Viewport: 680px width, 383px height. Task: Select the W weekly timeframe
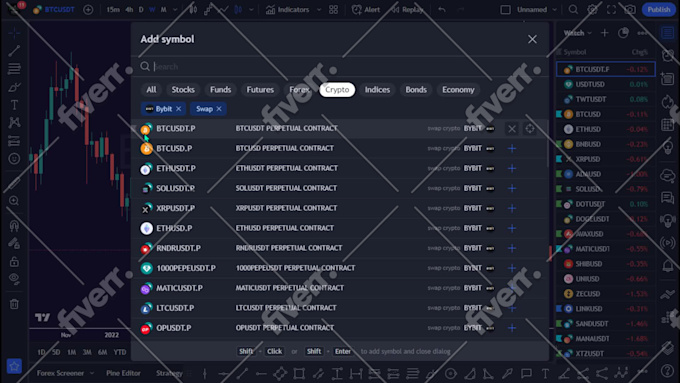point(152,10)
